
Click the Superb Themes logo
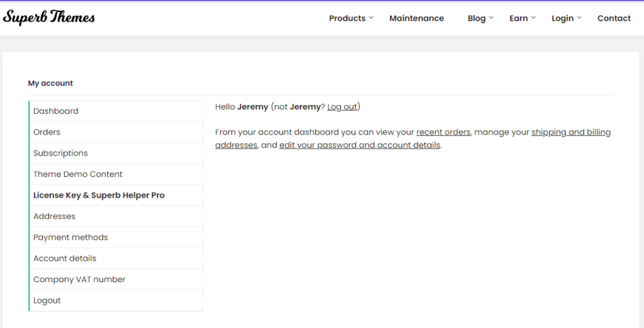[x=49, y=17]
